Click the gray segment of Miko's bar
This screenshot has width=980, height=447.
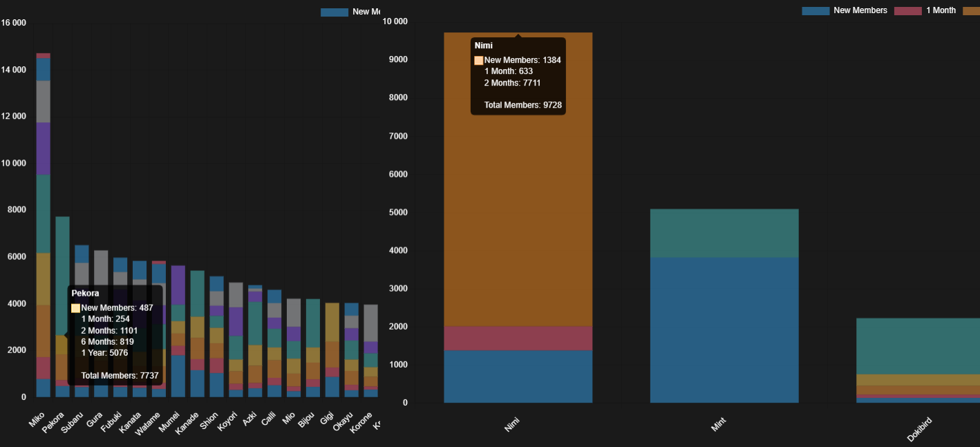click(x=43, y=102)
